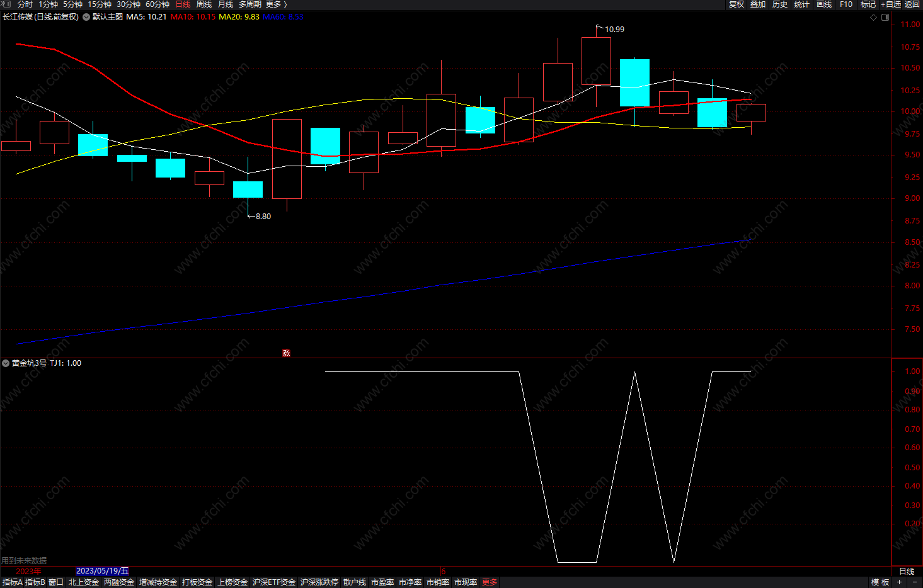This screenshot has height=588, width=923.
Task: Click the top-left corner collapse icon
Action: click(x=7, y=4)
